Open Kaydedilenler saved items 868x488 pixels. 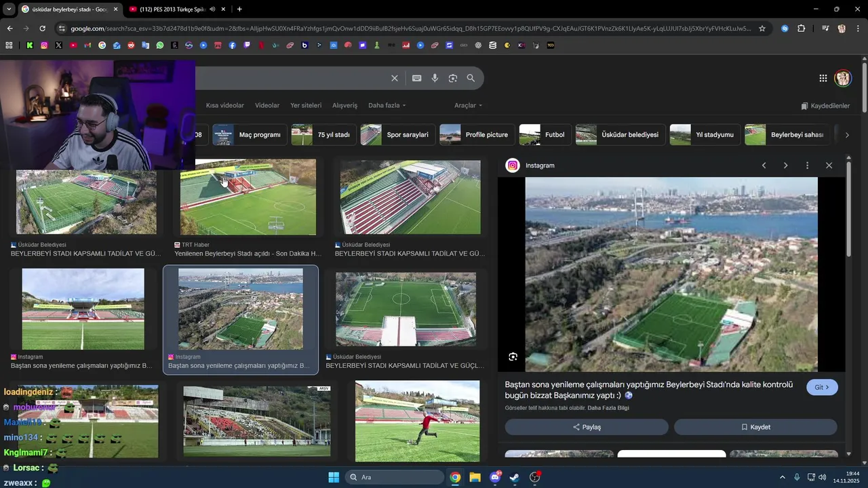[825, 106]
